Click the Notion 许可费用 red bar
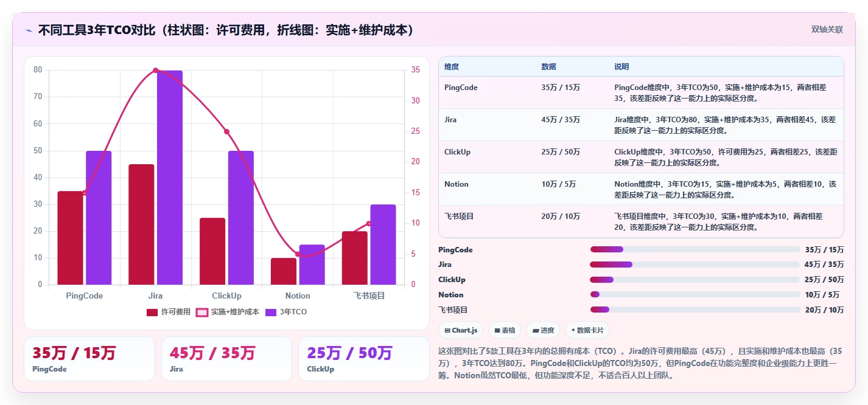 tap(284, 271)
